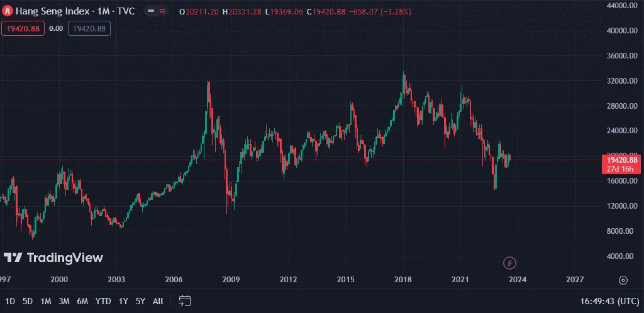
Task: Open chart settings gear icon
Action: [623, 280]
